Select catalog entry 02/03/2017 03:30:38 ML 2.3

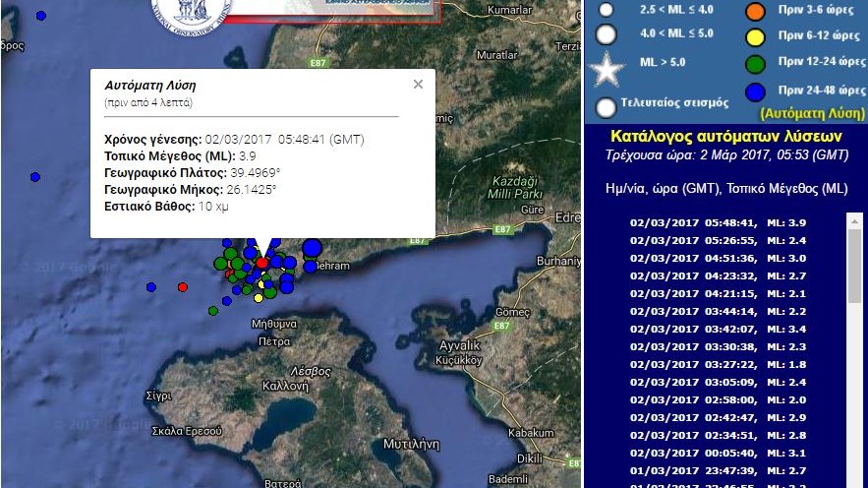pyautogui.click(x=718, y=346)
